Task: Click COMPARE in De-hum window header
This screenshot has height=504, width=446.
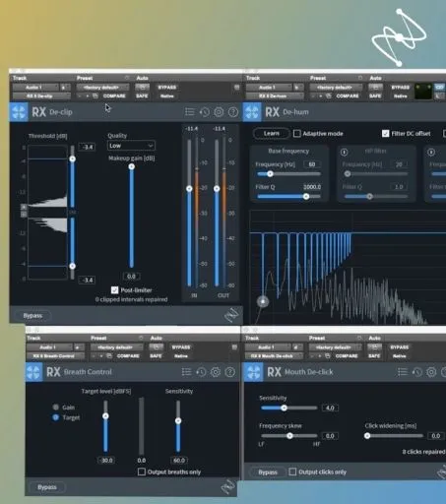Action: (x=348, y=96)
